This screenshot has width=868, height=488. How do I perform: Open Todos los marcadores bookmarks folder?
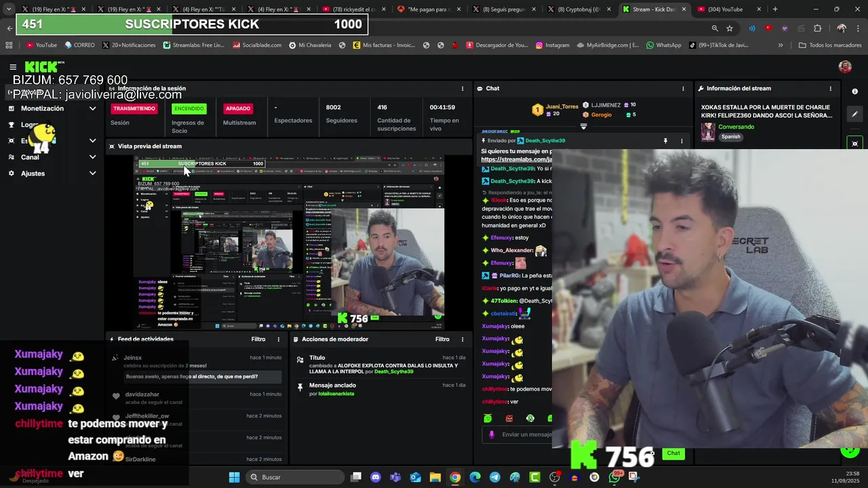[x=830, y=45]
